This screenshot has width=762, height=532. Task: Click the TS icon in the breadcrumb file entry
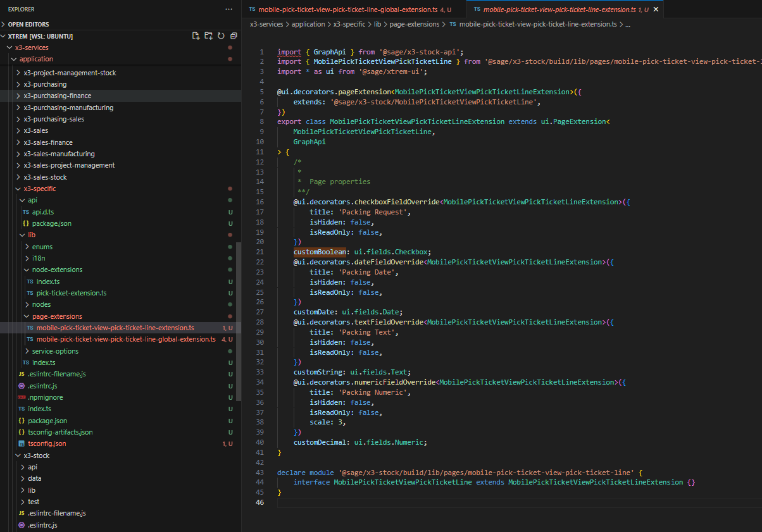[453, 24]
